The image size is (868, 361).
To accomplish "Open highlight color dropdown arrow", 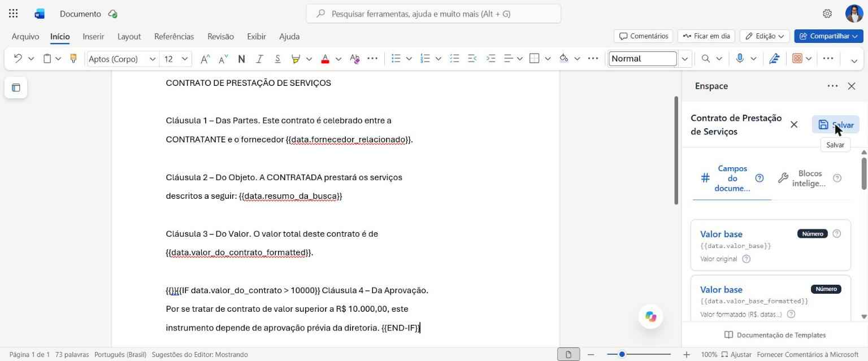I will tap(309, 58).
